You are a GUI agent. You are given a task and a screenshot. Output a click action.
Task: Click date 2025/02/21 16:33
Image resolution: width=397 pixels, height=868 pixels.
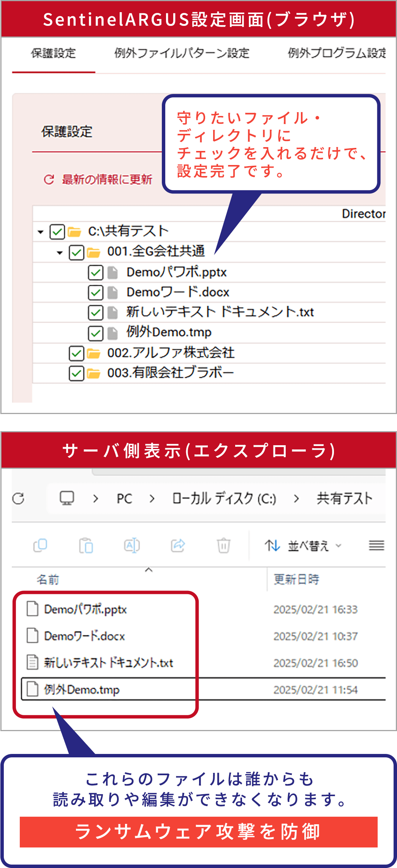315,610
